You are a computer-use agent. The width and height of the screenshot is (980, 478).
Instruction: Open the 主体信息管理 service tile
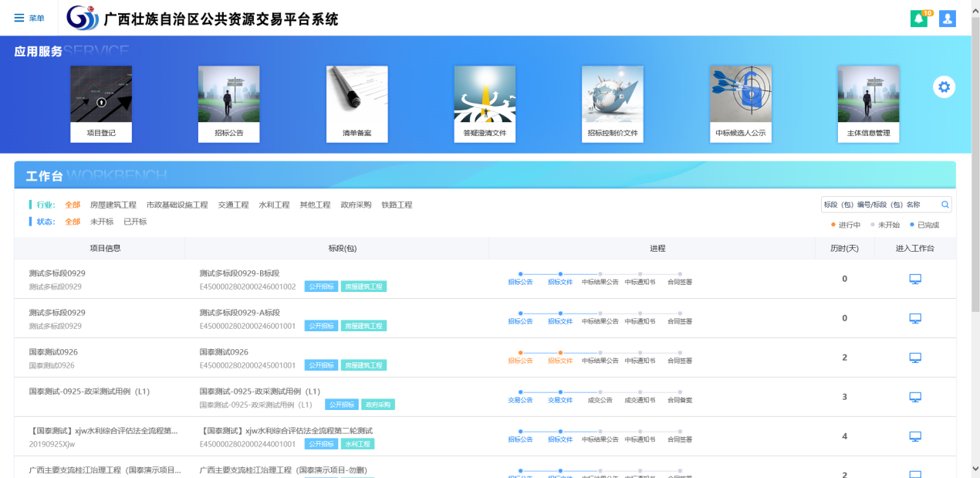pos(868,103)
